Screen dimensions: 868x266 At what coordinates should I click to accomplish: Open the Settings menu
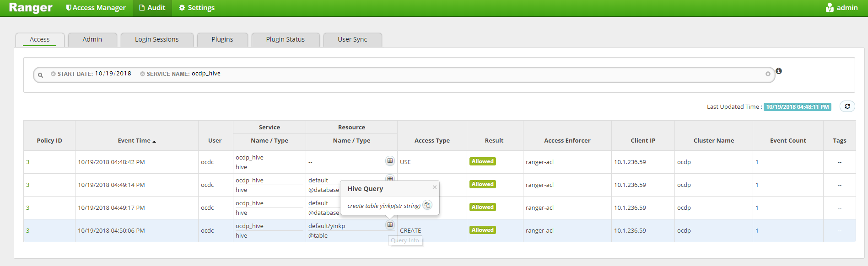197,8
